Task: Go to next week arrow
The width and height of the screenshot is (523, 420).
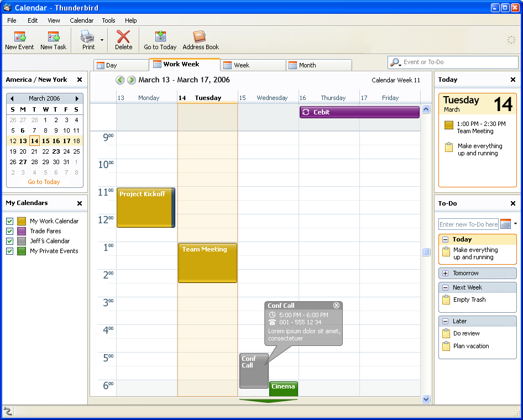Action: click(x=132, y=80)
